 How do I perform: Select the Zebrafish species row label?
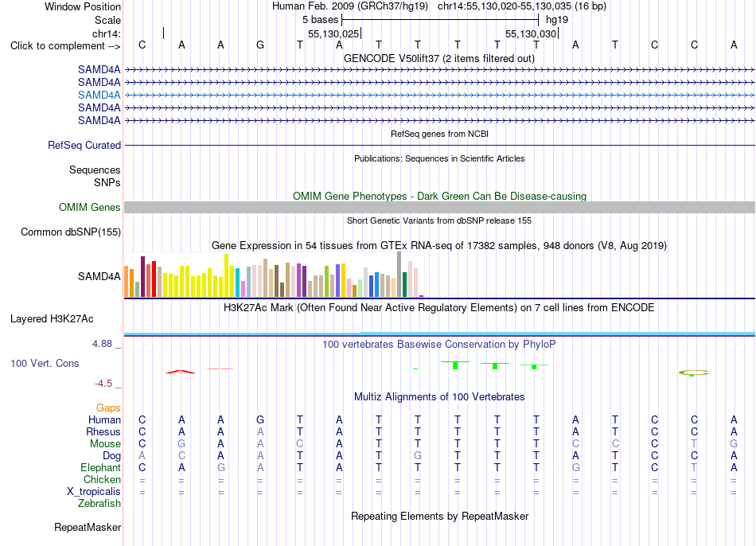pyautogui.click(x=99, y=503)
